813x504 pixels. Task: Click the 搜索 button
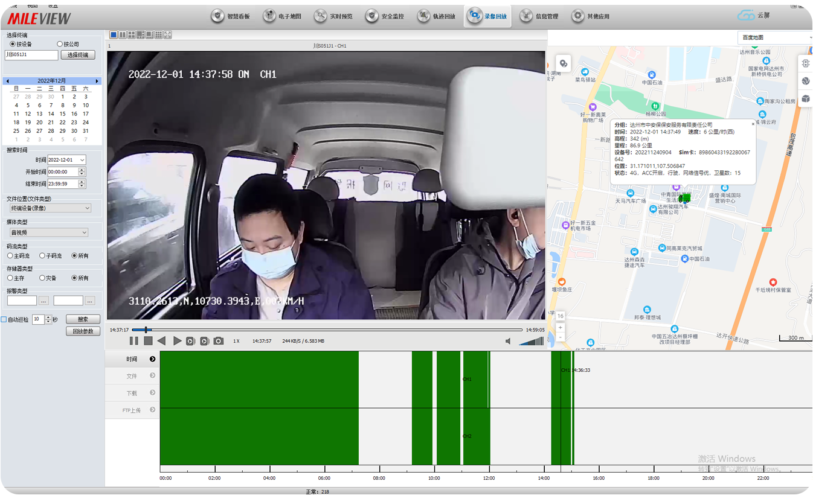(x=83, y=319)
